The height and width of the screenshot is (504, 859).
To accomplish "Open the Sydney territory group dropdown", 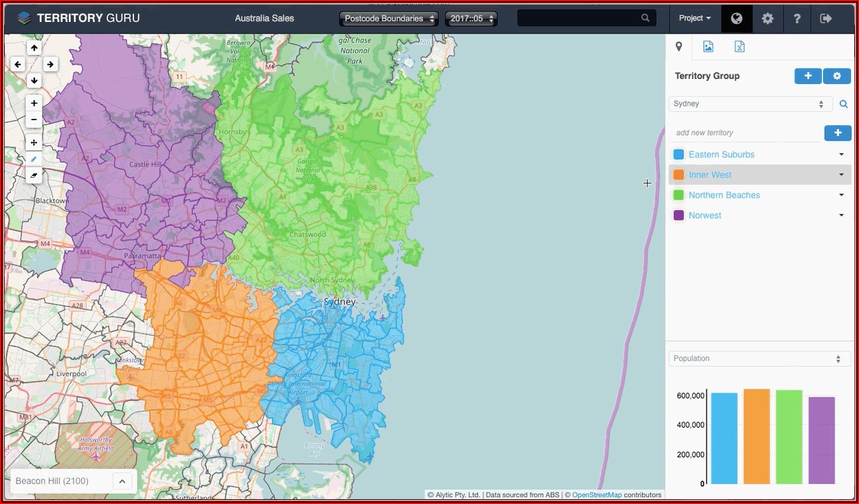I will [750, 104].
